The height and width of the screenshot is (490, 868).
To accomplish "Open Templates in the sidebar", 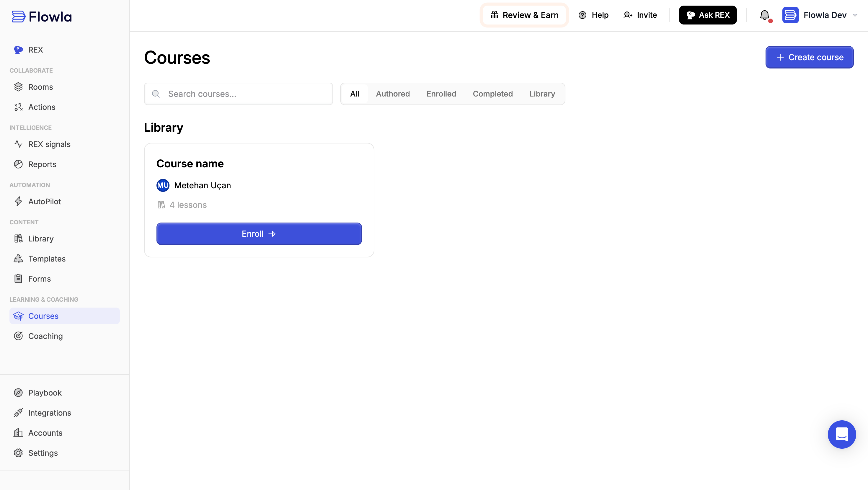I will [x=64, y=259].
